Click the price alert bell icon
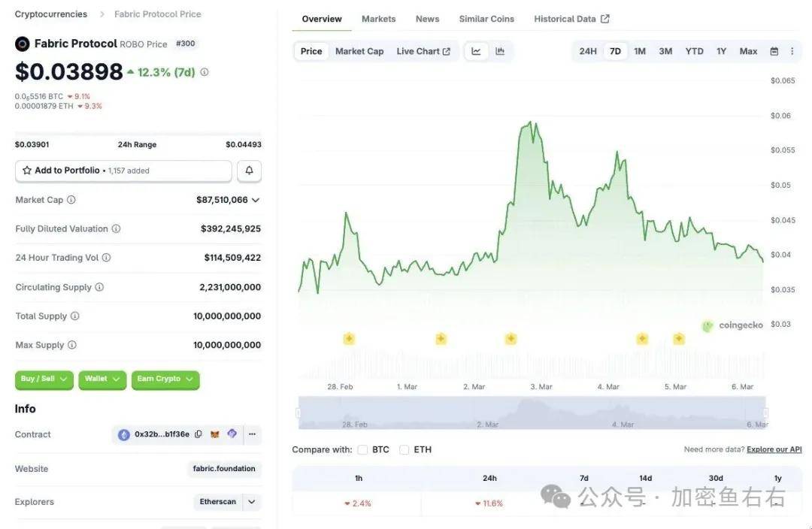Screen dimensions: 812x529 (x=249, y=171)
